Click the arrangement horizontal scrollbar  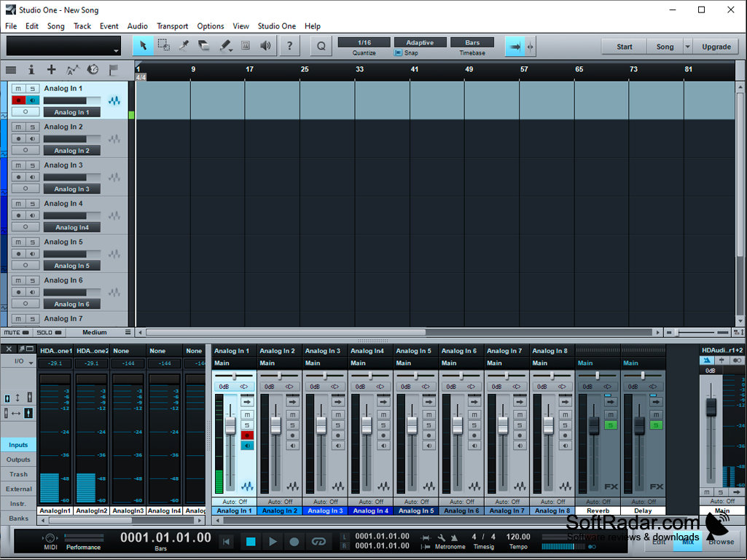(x=286, y=332)
